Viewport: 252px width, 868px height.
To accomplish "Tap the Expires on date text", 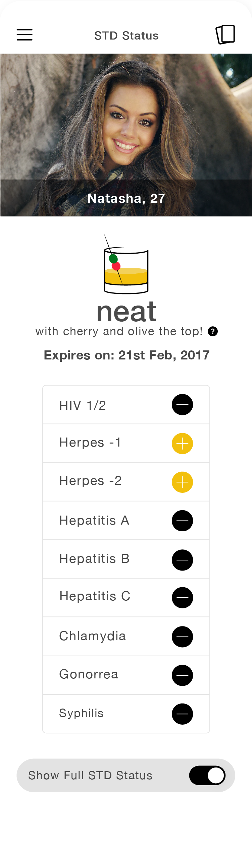I will coord(127,355).
